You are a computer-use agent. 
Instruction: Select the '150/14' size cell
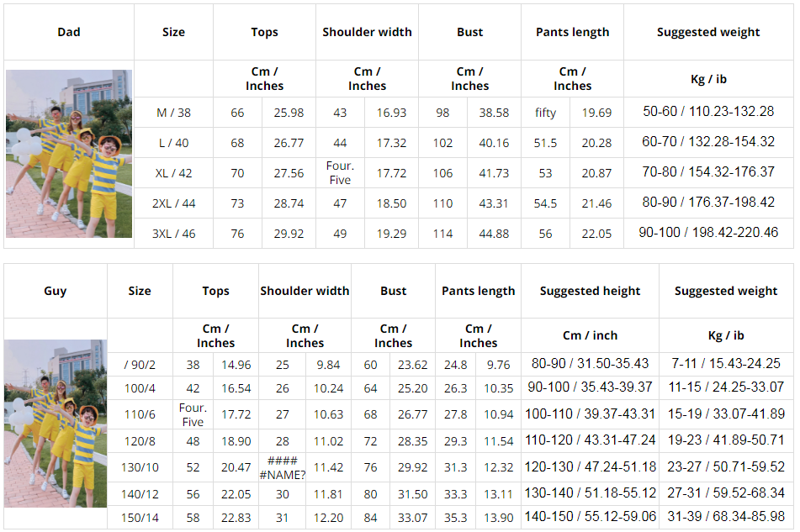coord(140,518)
